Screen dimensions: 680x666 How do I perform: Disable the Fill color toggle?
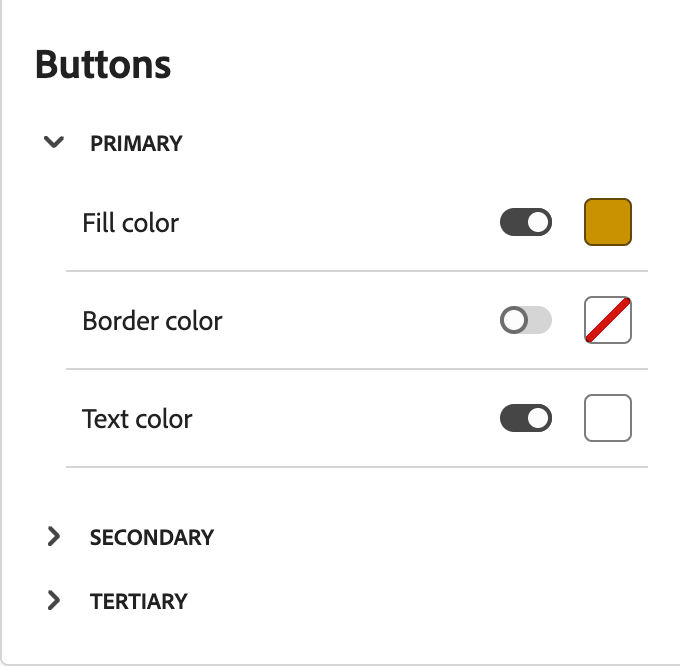526,222
